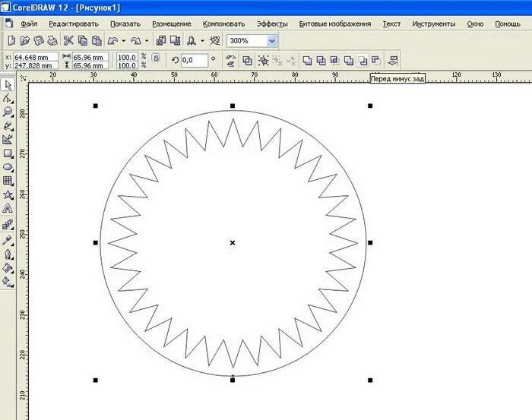Click the Front minus back icon
This screenshot has width=532, height=420.
tap(363, 61)
